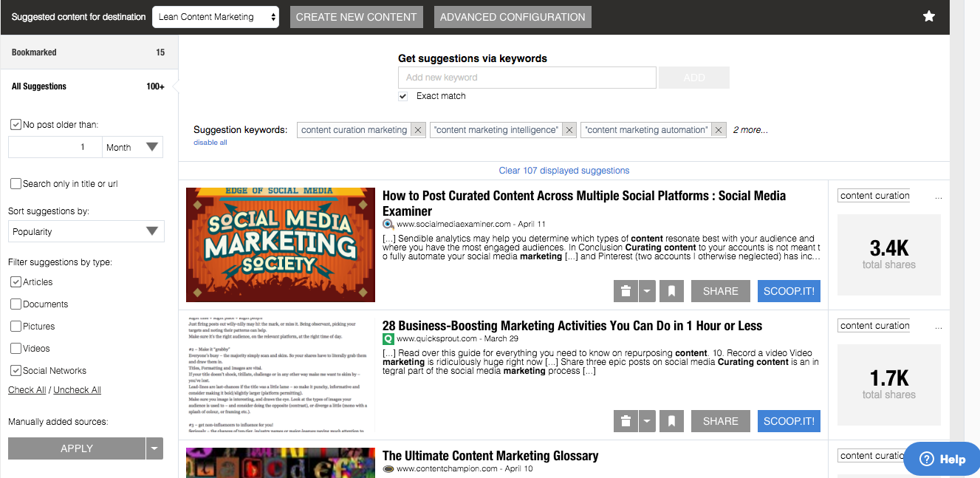The image size is (980, 478).
Task: Click the 'content curation marketing' keyword tag
Action: tap(354, 130)
